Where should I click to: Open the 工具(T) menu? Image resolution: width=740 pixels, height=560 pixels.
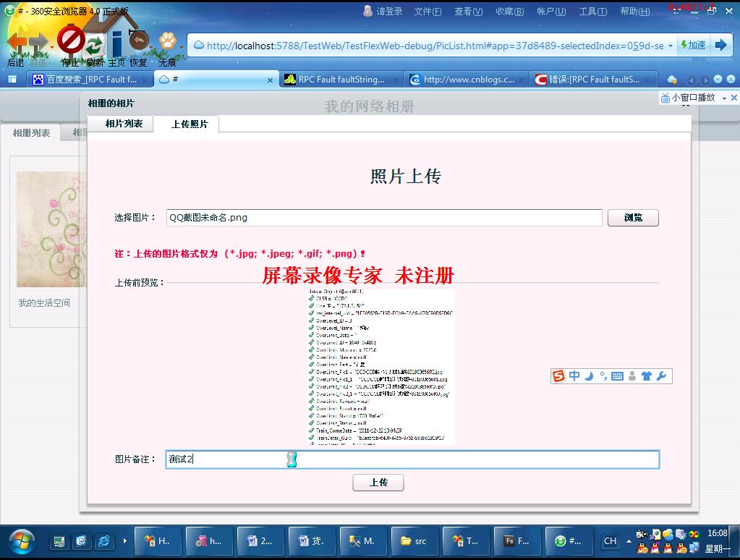coord(592,12)
